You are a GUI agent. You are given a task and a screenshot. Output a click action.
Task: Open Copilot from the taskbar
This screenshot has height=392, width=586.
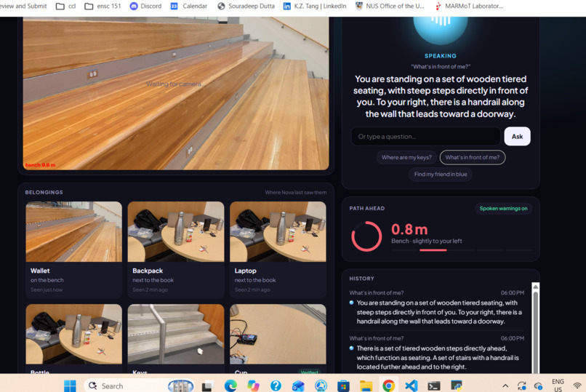(253, 385)
